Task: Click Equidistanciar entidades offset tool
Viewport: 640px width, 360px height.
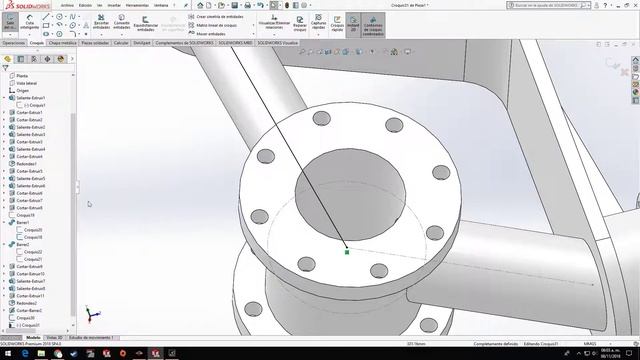Action: (x=146, y=23)
